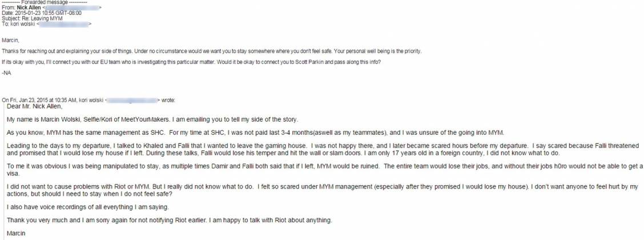This screenshot has width=644, height=240.
Task: Click Nick Allen's blurred email address
Action: coord(73,7)
